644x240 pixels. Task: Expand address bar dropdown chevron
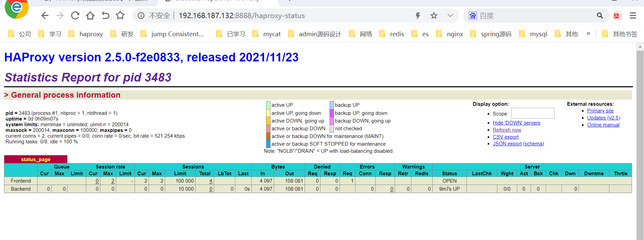(450, 16)
